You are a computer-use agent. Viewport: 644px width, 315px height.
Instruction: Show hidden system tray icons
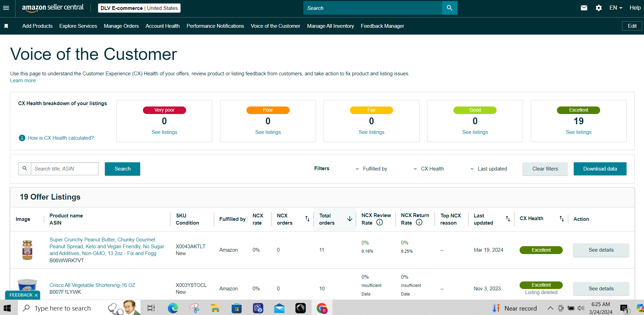point(550,308)
